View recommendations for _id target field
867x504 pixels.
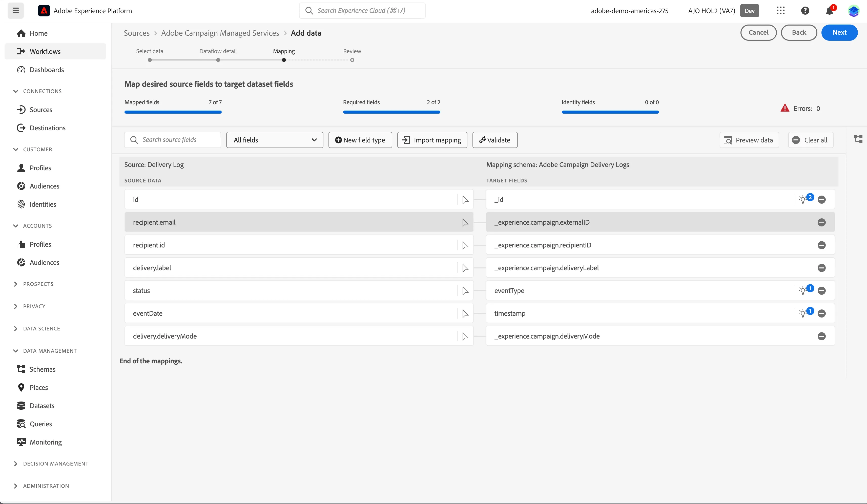click(806, 199)
